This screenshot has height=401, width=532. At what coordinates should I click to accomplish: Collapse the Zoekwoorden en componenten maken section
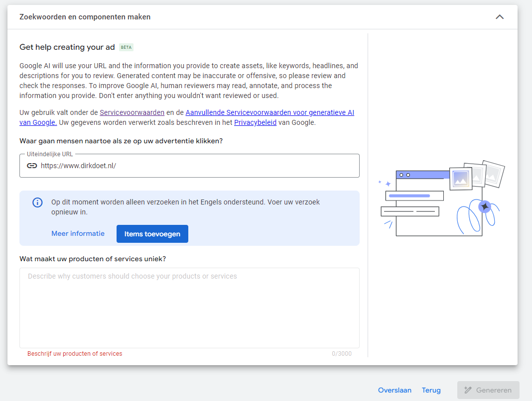point(500,17)
